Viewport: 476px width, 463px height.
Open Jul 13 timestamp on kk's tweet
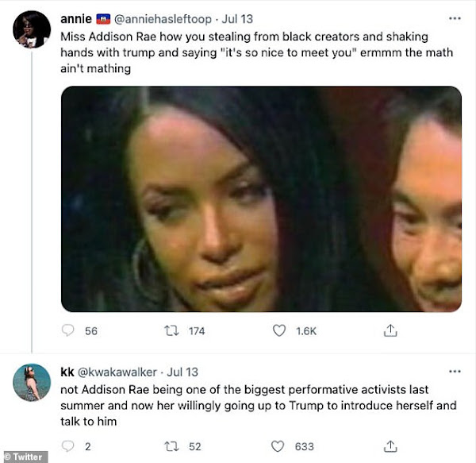pos(182,372)
